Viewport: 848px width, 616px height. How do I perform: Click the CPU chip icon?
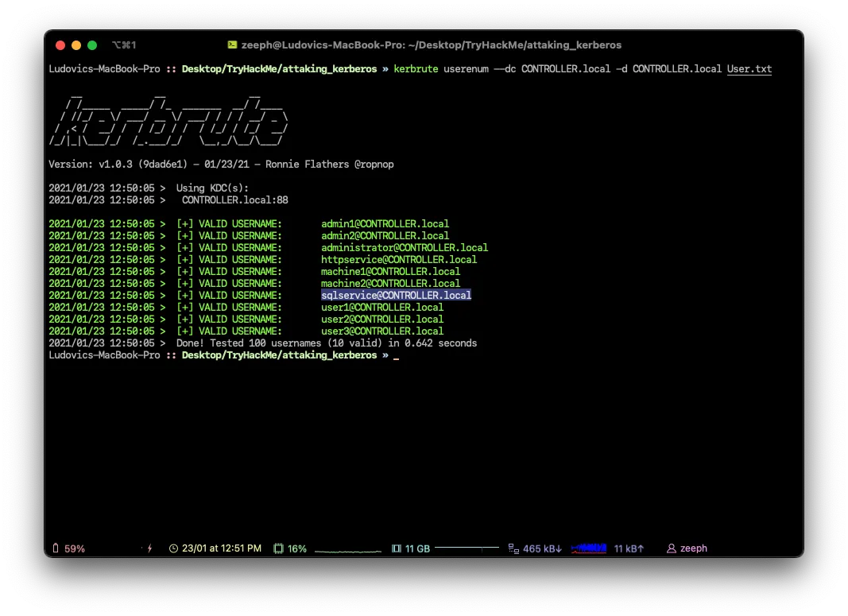pos(278,548)
